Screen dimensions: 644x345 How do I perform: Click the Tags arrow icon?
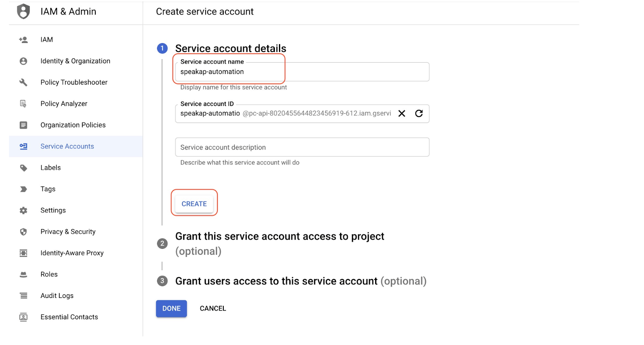click(23, 189)
